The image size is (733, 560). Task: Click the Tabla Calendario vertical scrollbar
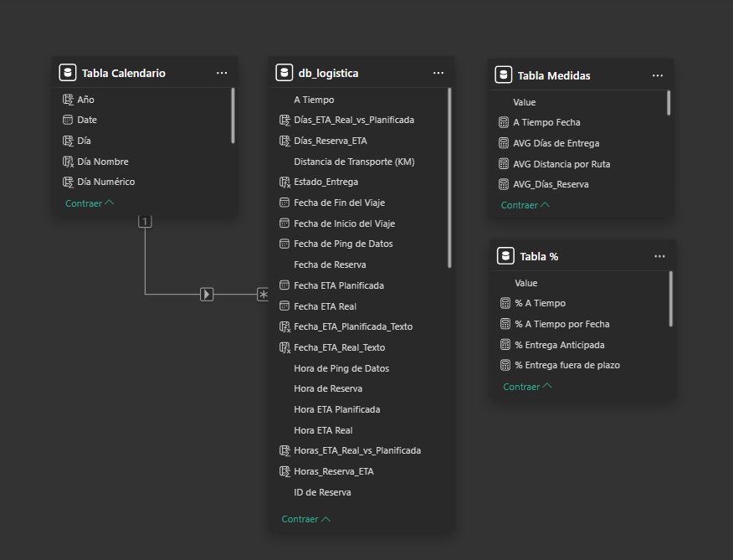tap(233, 116)
